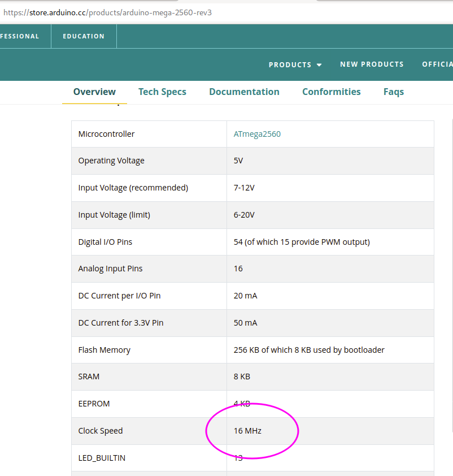Click the 6-20V value
This screenshot has height=476, width=453.
point(244,215)
